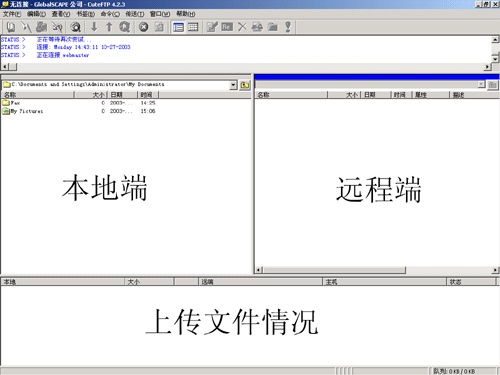Select the My Pictures folder
This screenshot has height=375, width=500.
coord(23,111)
